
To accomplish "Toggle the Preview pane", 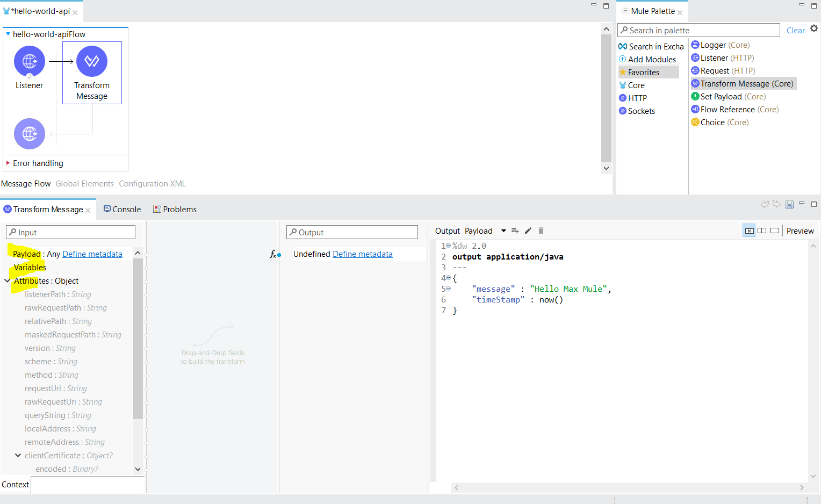I will point(800,230).
